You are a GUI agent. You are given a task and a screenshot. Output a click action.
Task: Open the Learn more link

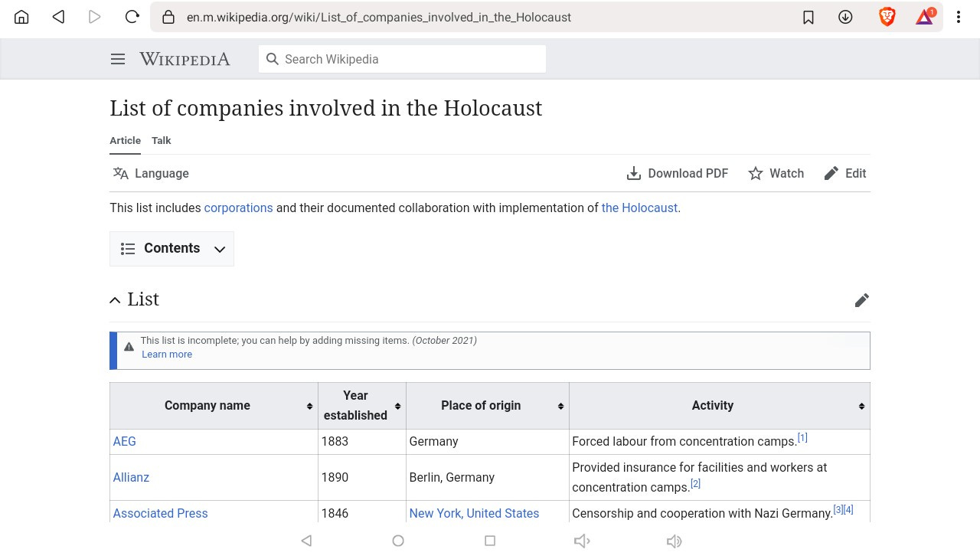[x=167, y=354]
